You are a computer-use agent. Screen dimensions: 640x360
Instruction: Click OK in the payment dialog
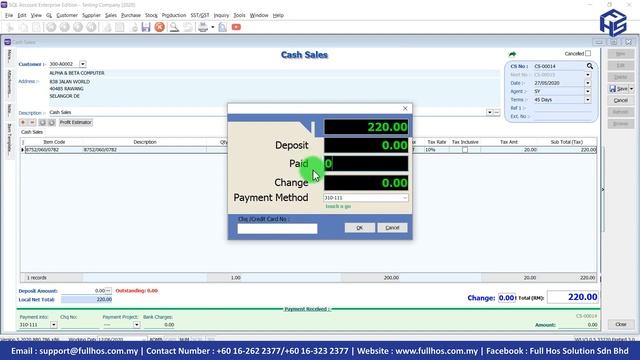[x=360, y=228]
